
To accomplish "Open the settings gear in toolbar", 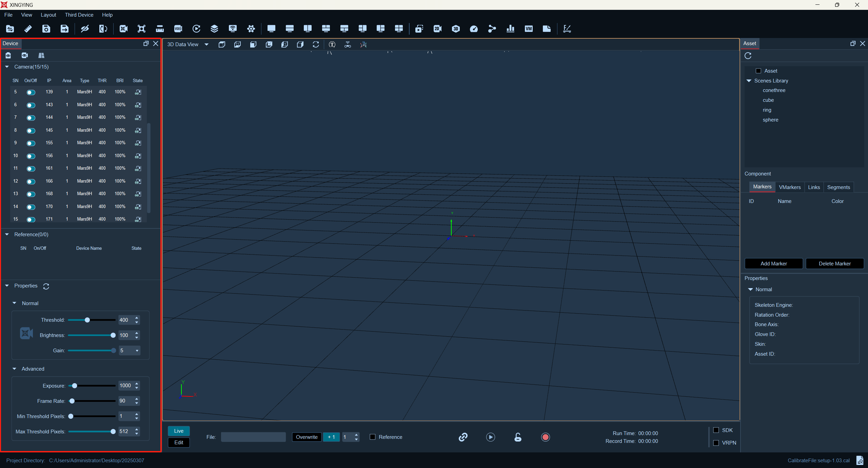I will click(x=251, y=29).
